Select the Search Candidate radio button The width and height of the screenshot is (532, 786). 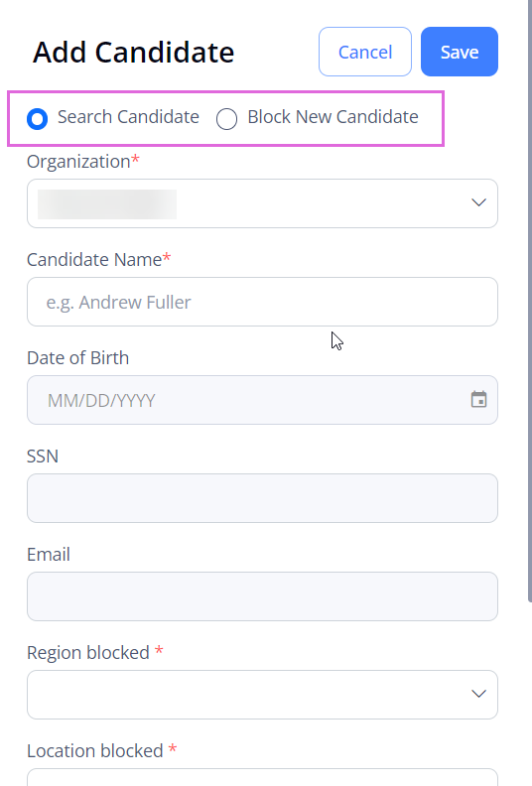pos(37,119)
